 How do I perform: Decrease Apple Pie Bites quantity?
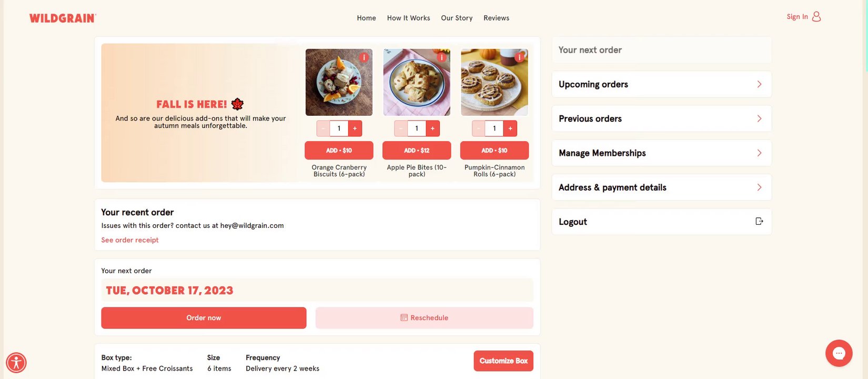(x=401, y=128)
